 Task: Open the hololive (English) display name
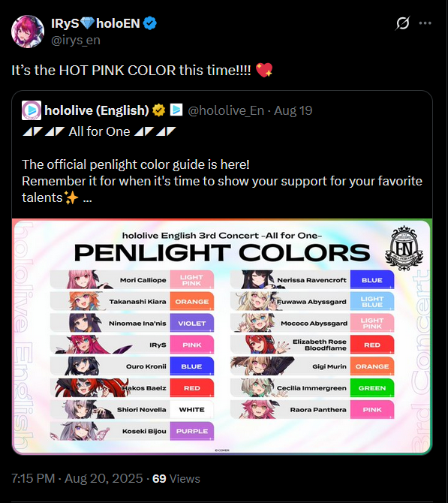click(97, 110)
